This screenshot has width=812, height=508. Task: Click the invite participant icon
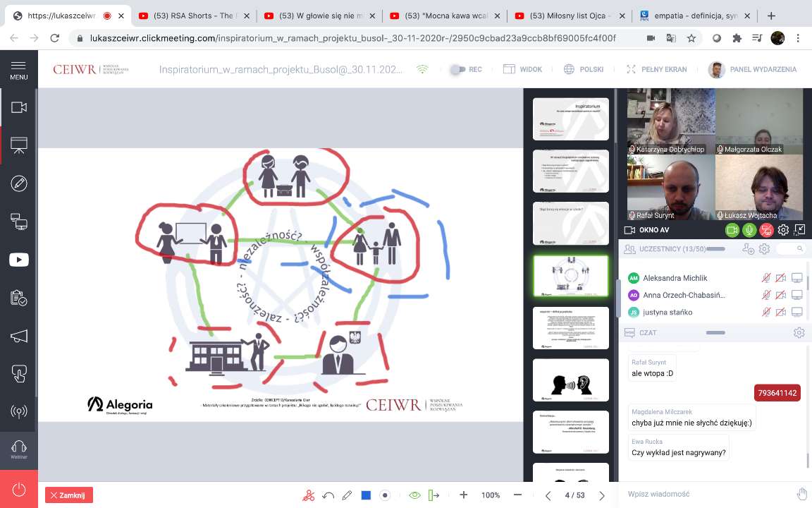748,249
